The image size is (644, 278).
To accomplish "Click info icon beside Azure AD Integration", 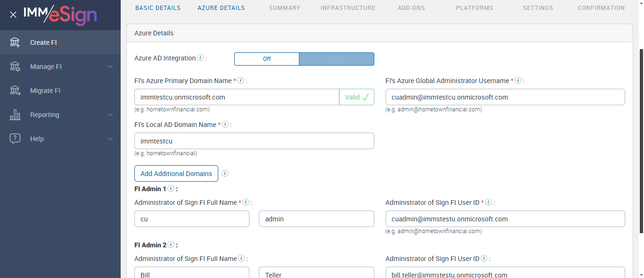I will [x=200, y=58].
